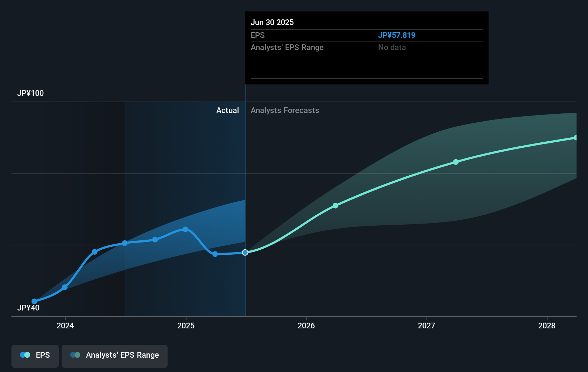The height and width of the screenshot is (372, 588).
Task: Switch to the Actual section label
Action: tap(228, 110)
